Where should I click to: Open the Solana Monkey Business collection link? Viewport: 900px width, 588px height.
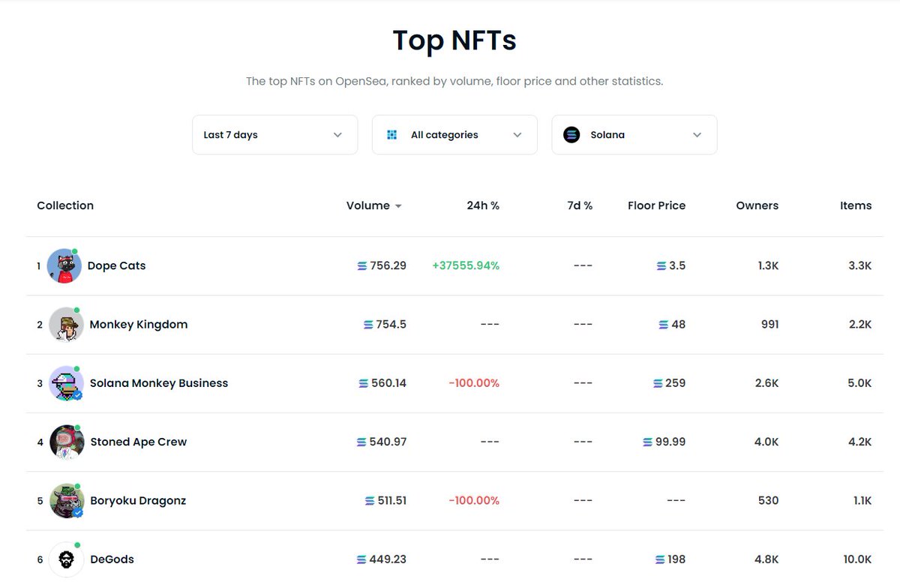[159, 383]
